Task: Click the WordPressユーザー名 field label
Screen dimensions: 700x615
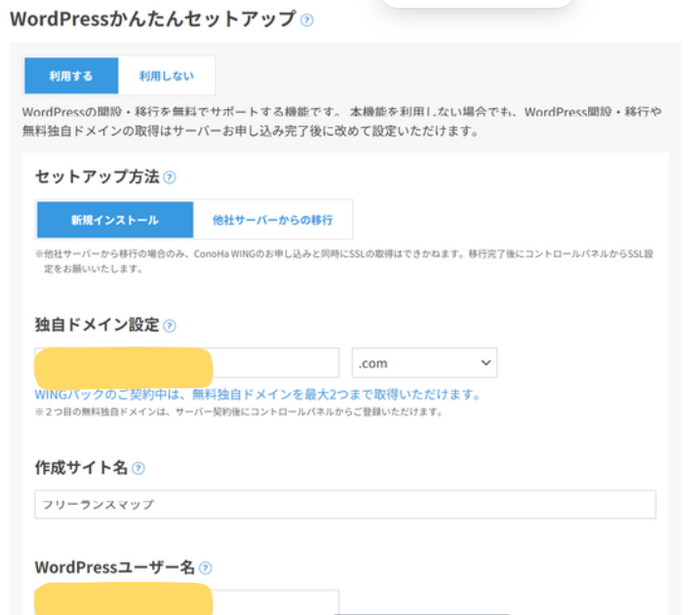Action: [115, 567]
